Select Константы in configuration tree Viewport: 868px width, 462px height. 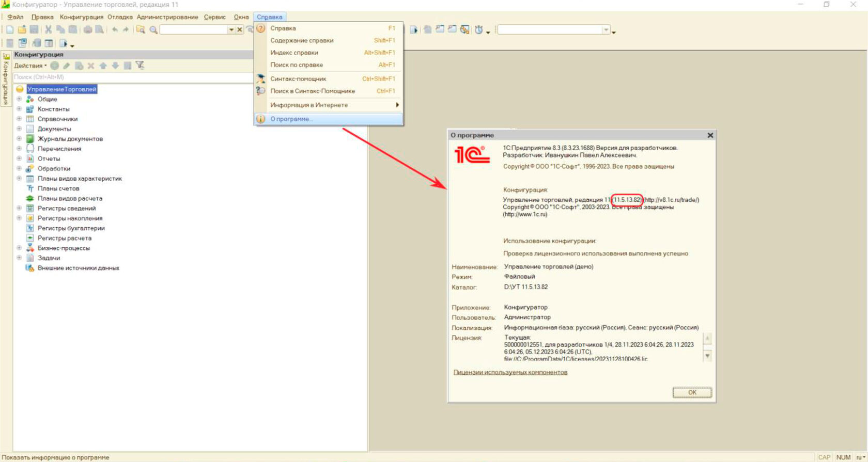tap(53, 109)
